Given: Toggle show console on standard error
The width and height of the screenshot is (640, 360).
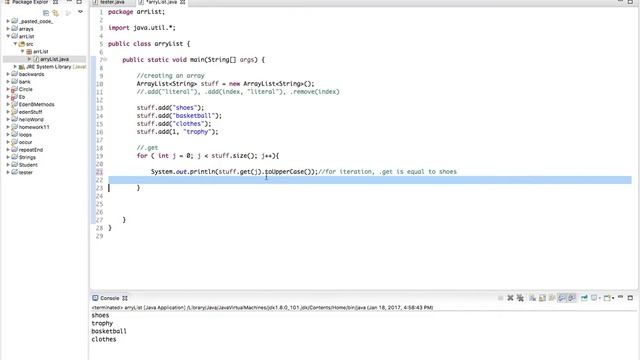Looking at the screenshot, I should [x=572, y=298].
